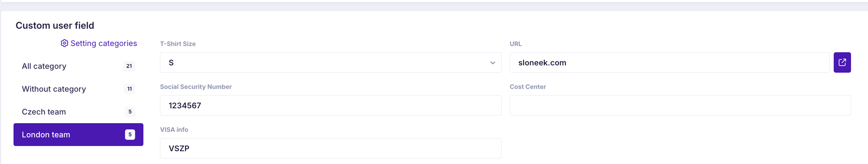Click into the URL input field

click(669, 63)
